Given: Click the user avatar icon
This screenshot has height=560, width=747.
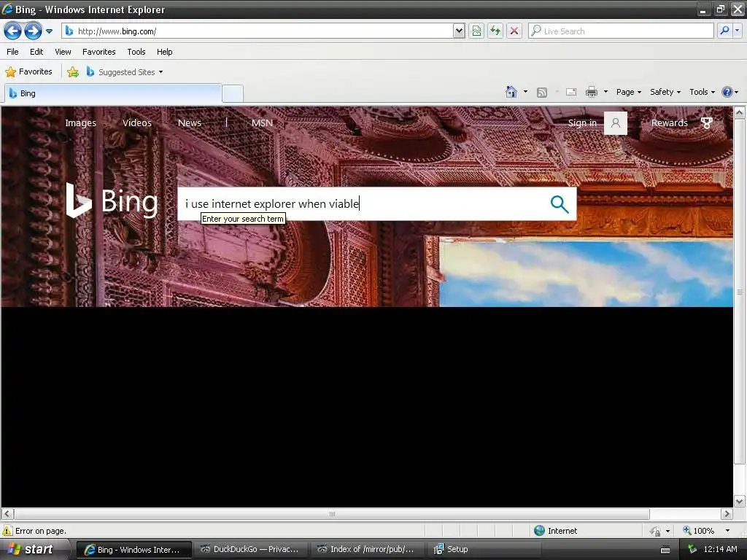Looking at the screenshot, I should [x=616, y=123].
